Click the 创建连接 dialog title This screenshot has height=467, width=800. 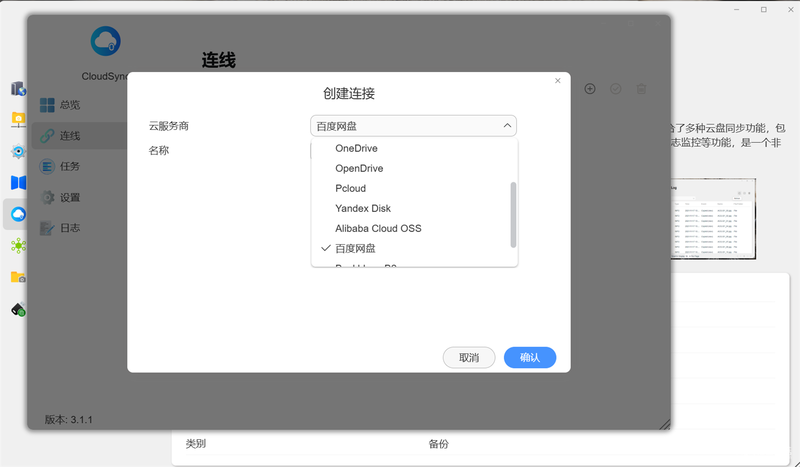(349, 93)
